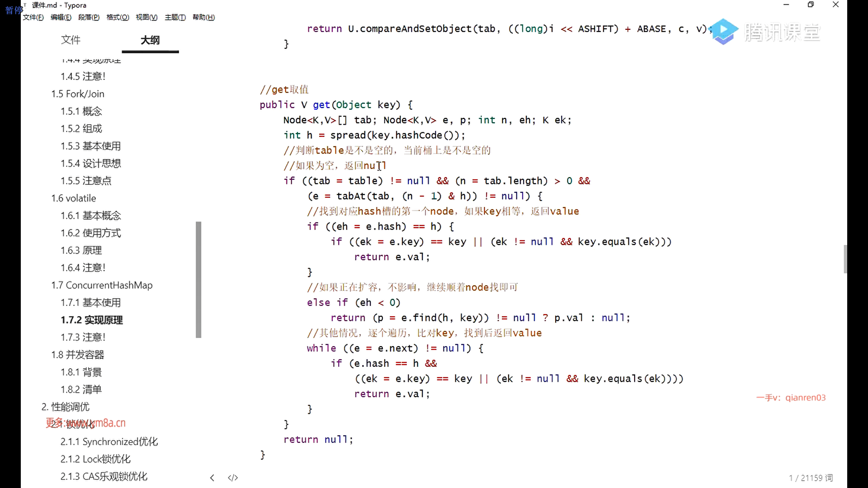The height and width of the screenshot is (488, 868).
Task: Open the 主题 (Theme) menu
Action: [x=175, y=17]
